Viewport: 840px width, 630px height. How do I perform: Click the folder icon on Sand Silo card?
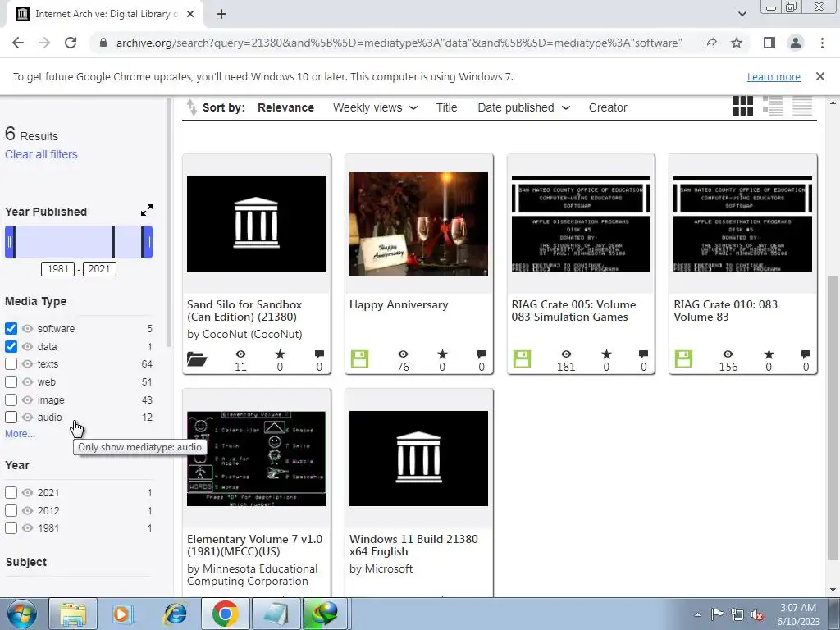(x=197, y=359)
